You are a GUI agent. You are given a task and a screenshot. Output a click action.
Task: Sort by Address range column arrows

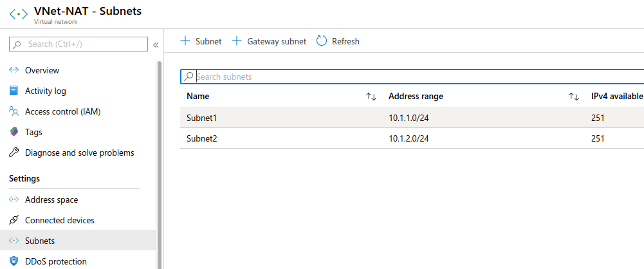pos(574,97)
